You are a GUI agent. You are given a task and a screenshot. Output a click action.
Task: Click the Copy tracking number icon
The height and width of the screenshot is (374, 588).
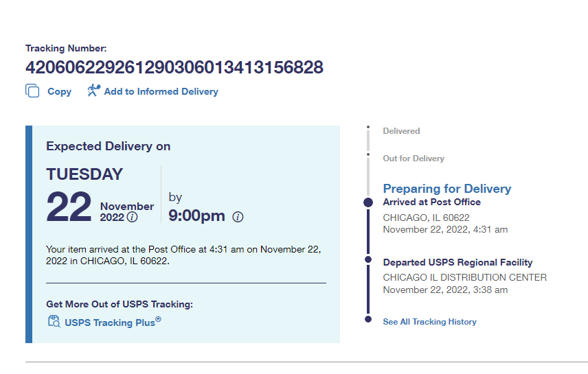coord(32,91)
